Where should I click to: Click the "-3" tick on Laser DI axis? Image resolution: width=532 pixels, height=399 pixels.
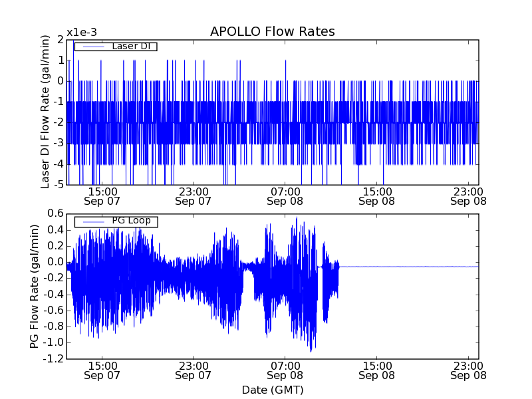pyautogui.click(x=59, y=143)
